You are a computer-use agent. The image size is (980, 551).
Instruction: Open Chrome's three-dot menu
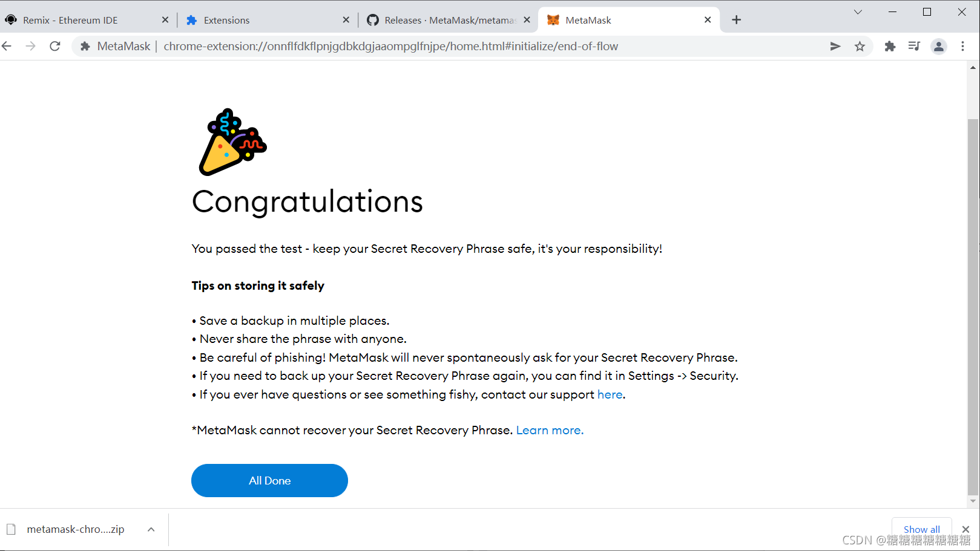(x=962, y=46)
